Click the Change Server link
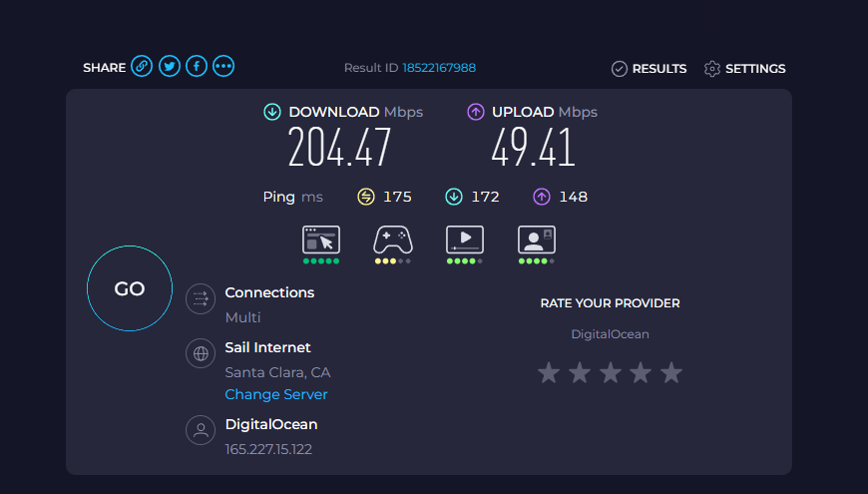 (276, 394)
